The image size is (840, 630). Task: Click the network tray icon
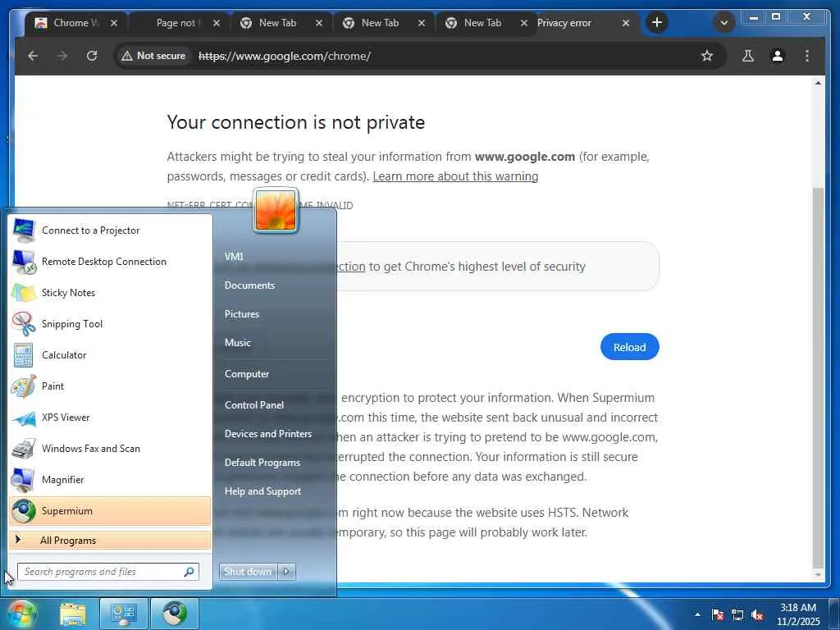[737, 614]
